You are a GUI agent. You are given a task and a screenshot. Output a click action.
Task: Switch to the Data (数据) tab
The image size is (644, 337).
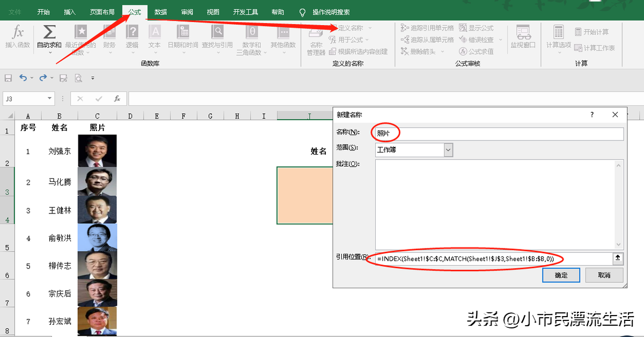160,12
